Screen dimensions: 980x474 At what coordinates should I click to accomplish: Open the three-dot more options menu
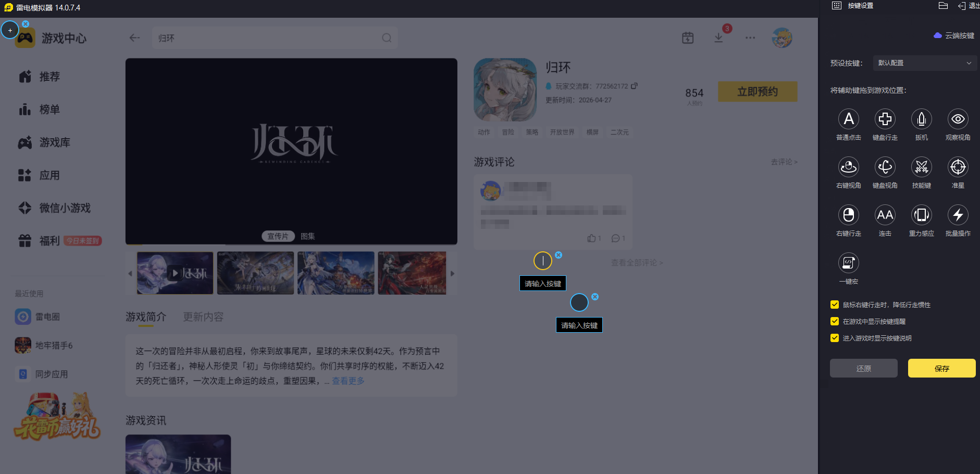(x=750, y=38)
